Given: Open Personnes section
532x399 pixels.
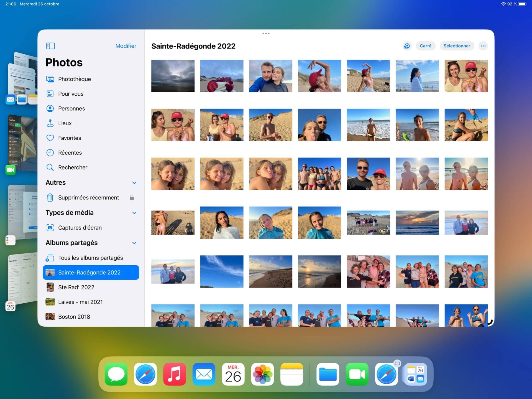Looking at the screenshot, I should pos(71,108).
